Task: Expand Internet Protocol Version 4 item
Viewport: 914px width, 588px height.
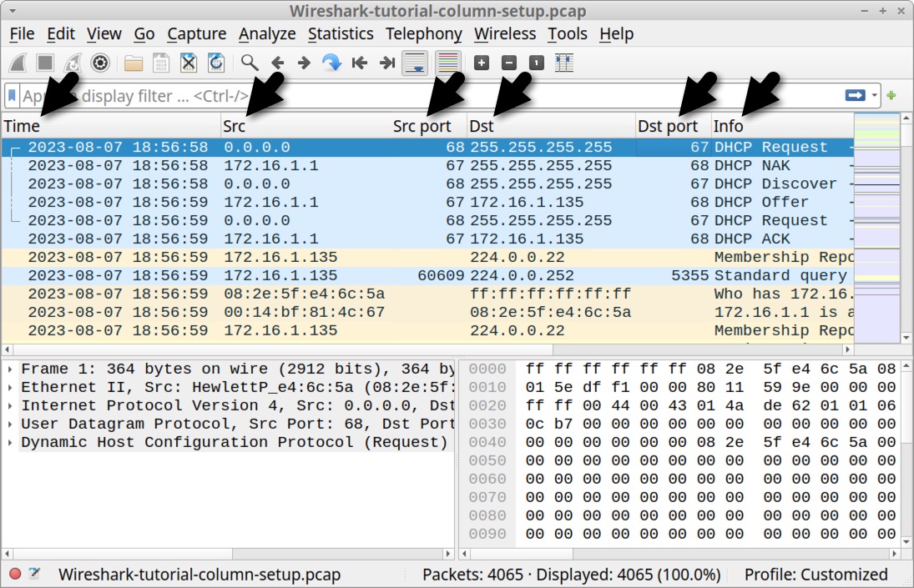Action: [x=10, y=406]
